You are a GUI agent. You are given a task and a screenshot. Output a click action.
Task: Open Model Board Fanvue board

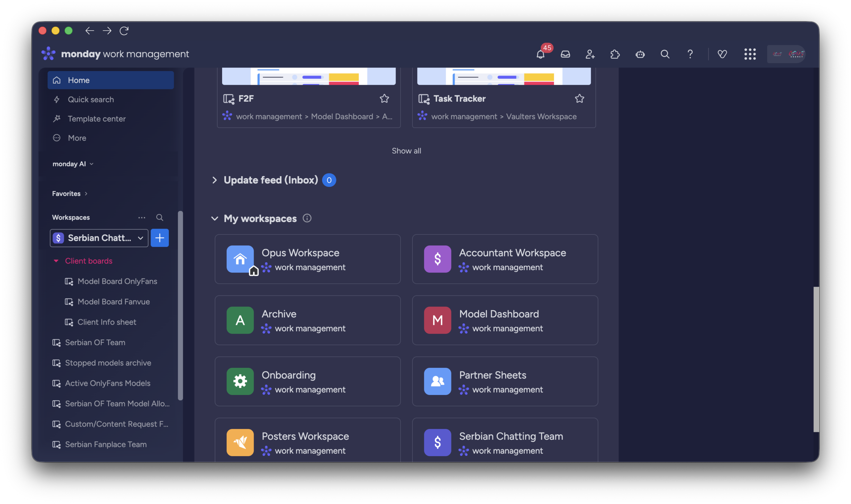(113, 302)
